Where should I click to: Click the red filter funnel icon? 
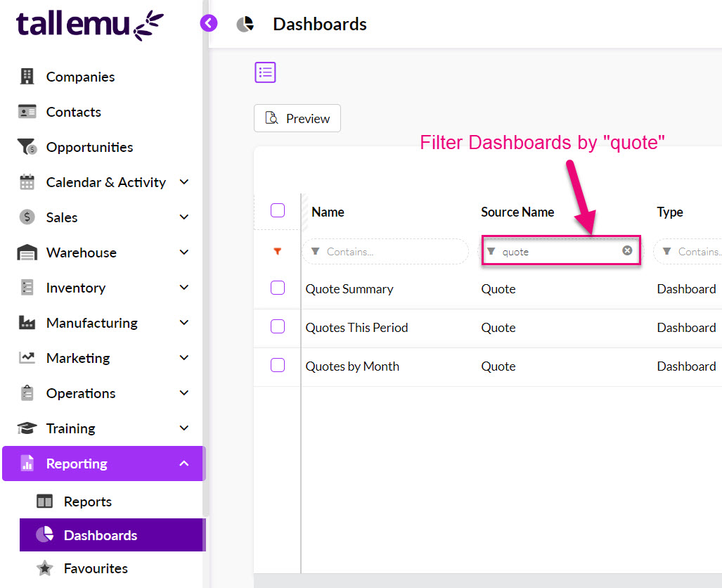click(x=278, y=251)
